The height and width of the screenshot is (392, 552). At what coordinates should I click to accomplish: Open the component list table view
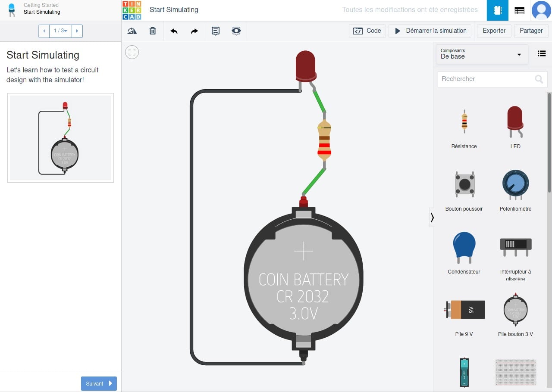[520, 10]
